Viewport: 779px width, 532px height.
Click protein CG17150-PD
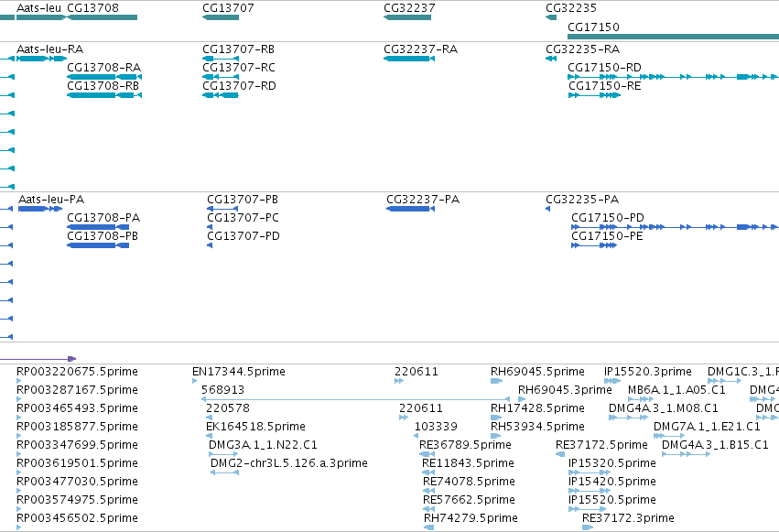click(675, 227)
